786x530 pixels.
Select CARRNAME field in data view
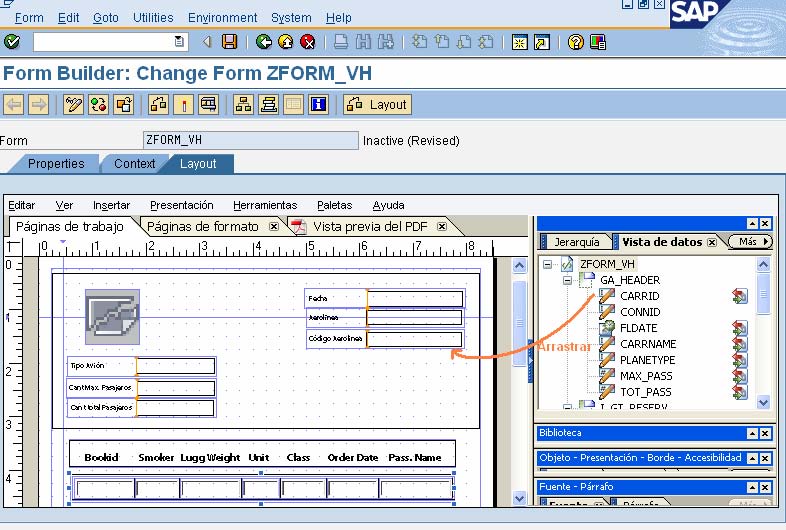648,344
